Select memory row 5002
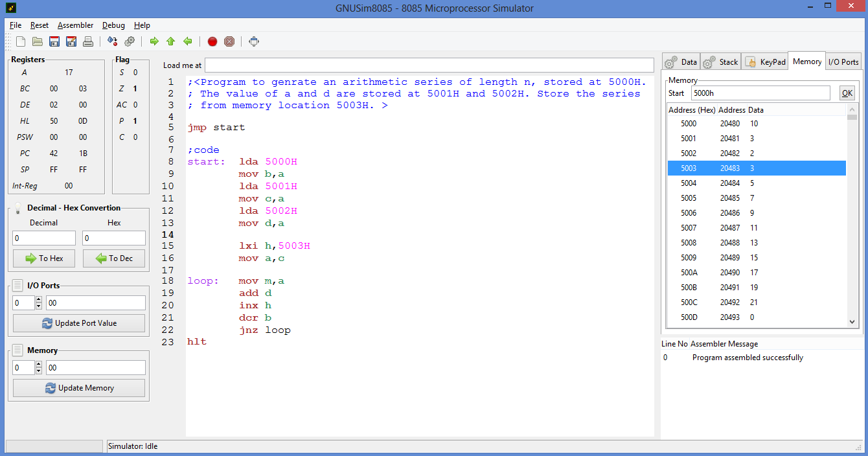This screenshot has width=868, height=456. pos(757,154)
